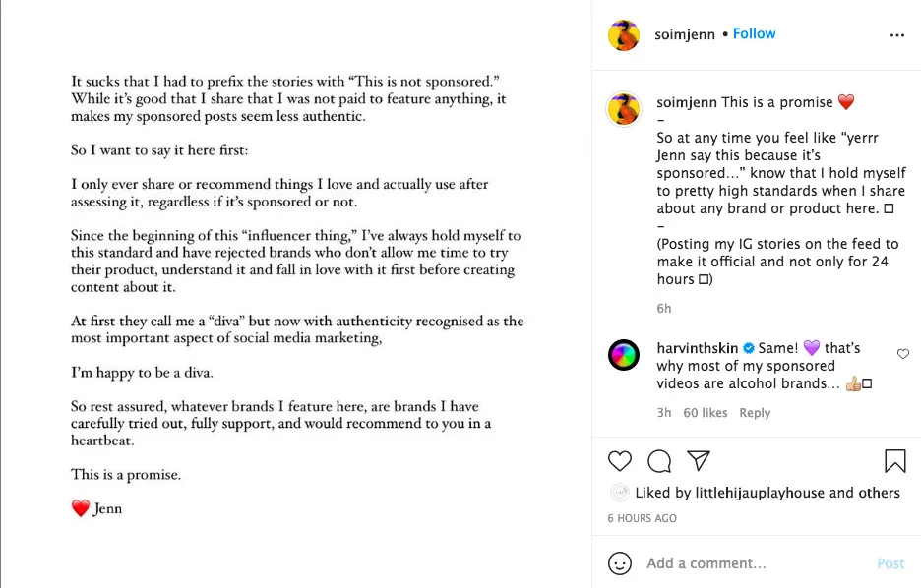Click the small liker avatar icon
The image size is (921, 588).
[x=620, y=493]
